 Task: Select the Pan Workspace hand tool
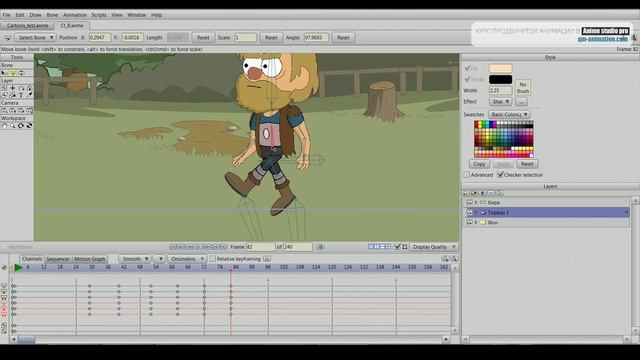4,126
